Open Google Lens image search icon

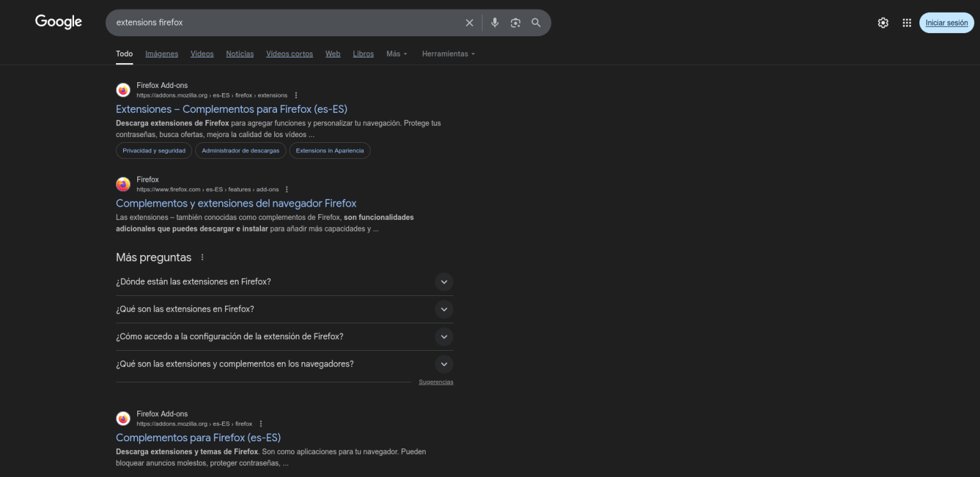coord(516,23)
